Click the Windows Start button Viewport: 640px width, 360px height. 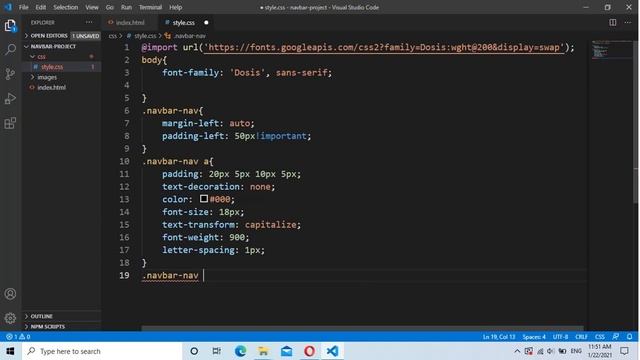tap(10, 351)
